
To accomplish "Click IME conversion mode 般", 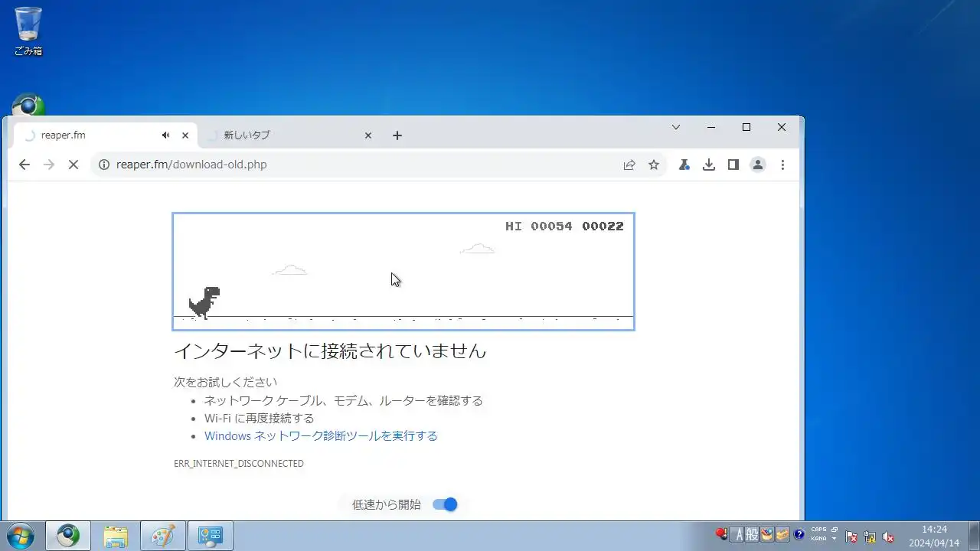I will click(x=752, y=535).
